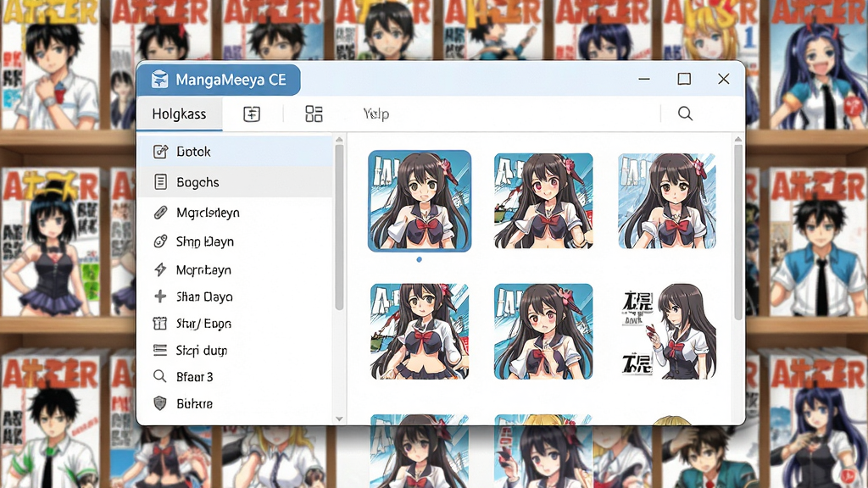The image size is (868, 488).
Task: Click the list lines icon beside Sicpi dutn
Action: [x=160, y=350]
